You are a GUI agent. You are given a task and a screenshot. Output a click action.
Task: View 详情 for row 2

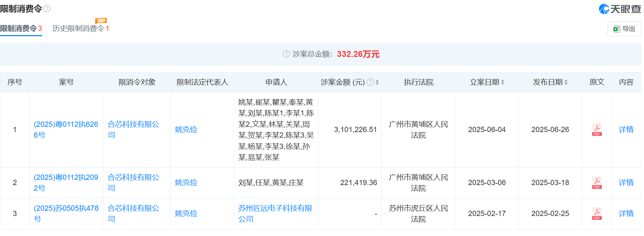[626, 183]
